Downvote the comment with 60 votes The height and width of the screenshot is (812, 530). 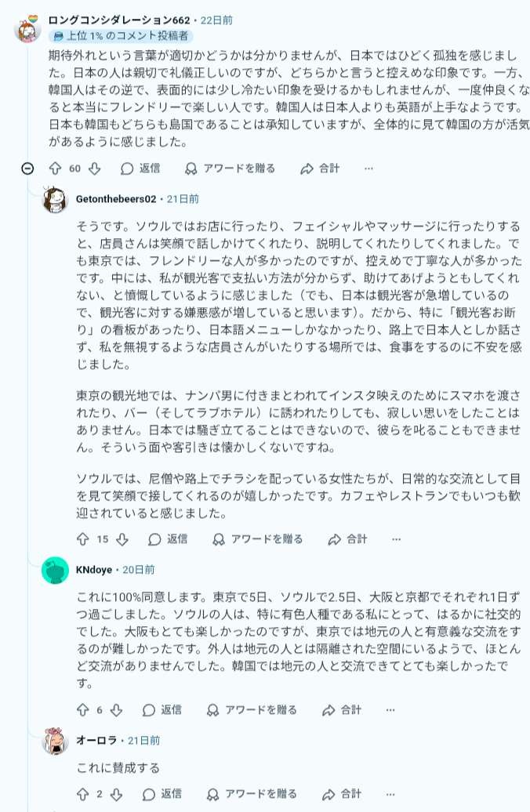pos(94,169)
